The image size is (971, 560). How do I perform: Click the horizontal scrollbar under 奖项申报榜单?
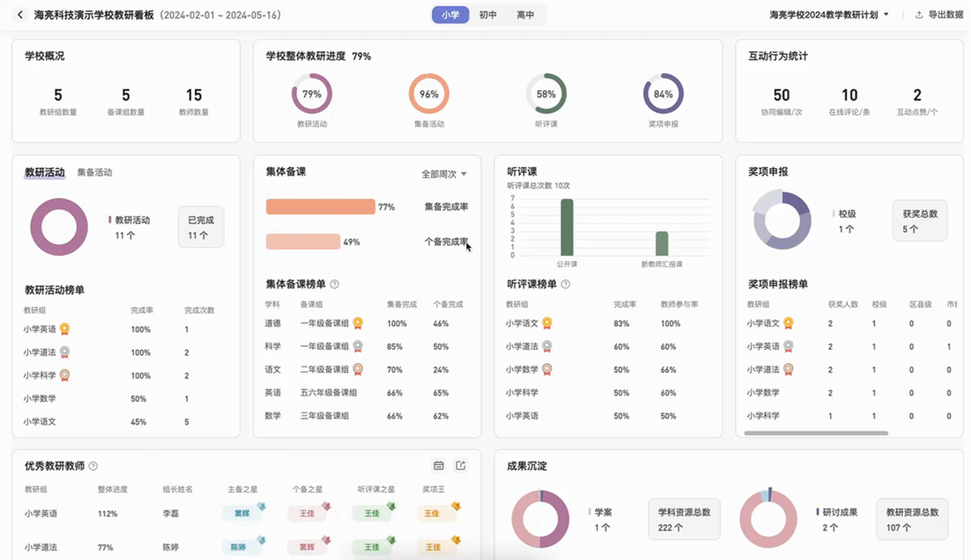[x=815, y=434]
